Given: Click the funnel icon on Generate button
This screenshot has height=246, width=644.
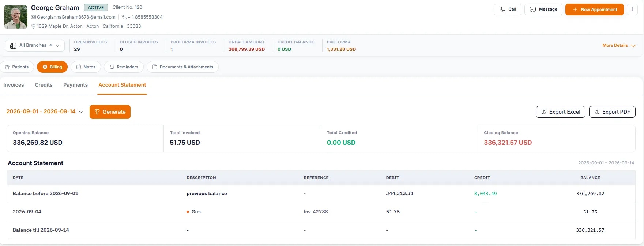Looking at the screenshot, I should 97,112.
